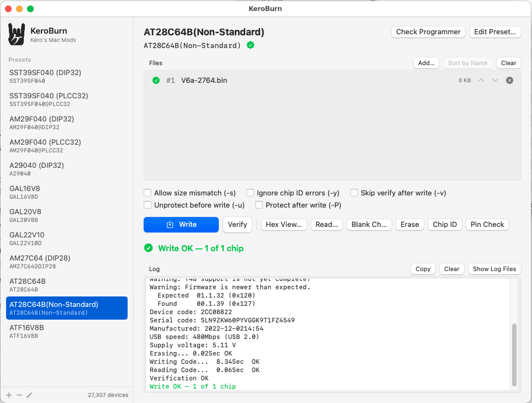Check Skip verify after write (-v)
The width and height of the screenshot is (532, 403).
point(354,193)
